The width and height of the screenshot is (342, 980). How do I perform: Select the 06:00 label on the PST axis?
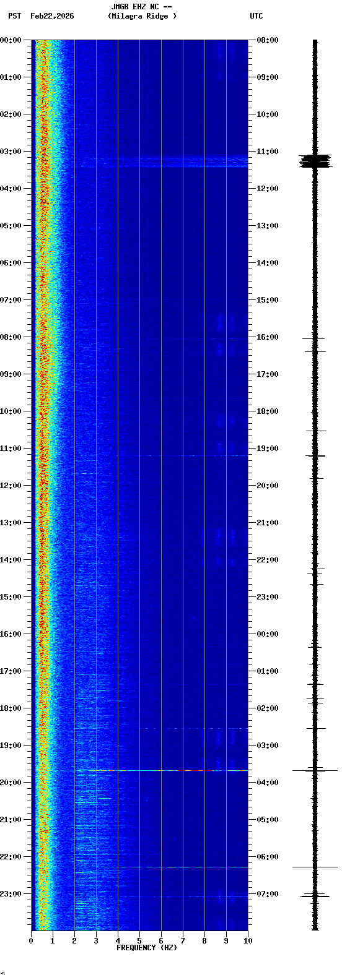click(x=11, y=263)
